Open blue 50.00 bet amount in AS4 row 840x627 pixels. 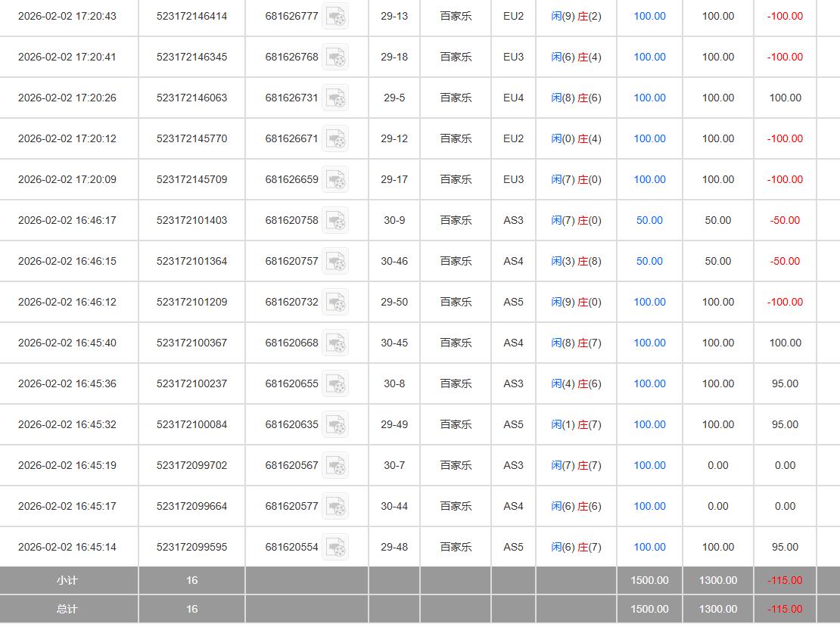649,261
